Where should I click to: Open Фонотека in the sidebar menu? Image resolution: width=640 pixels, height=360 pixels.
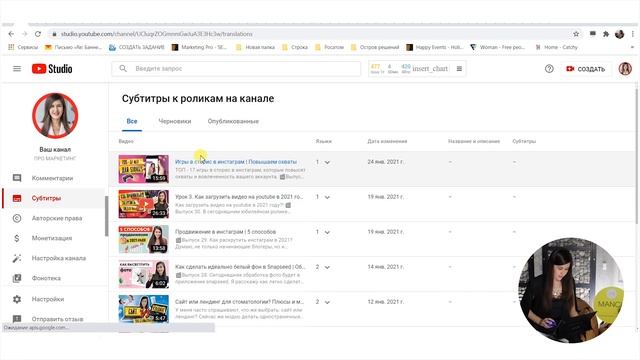[x=46, y=278]
